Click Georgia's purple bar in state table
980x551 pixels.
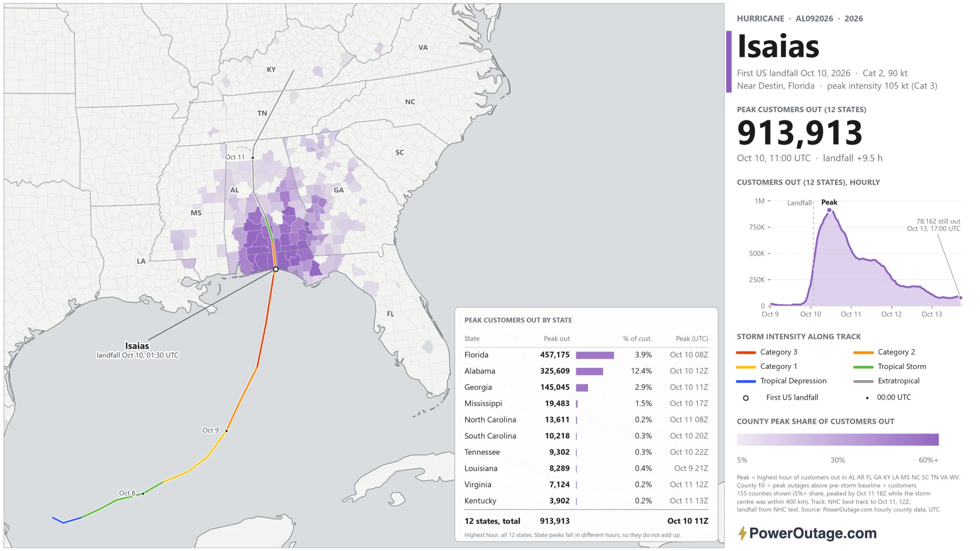pos(582,387)
